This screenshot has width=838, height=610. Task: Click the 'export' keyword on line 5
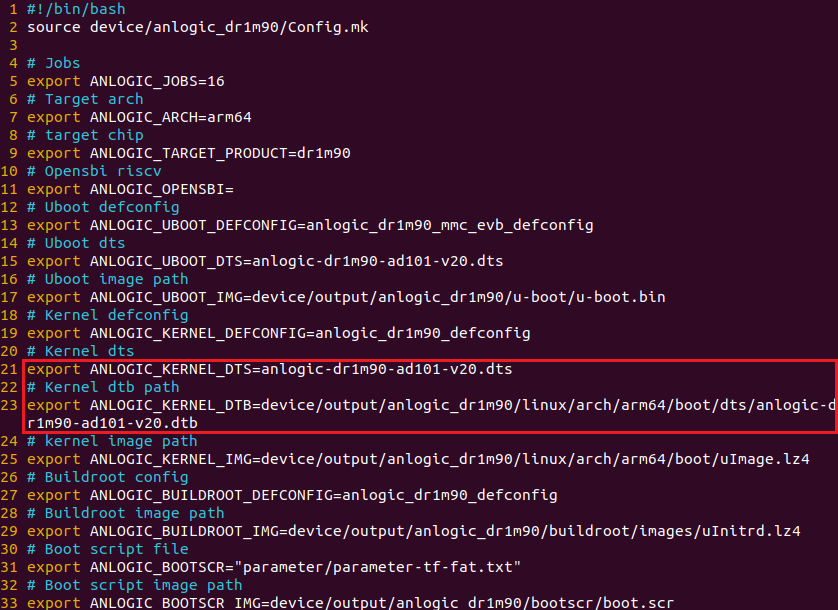point(53,81)
